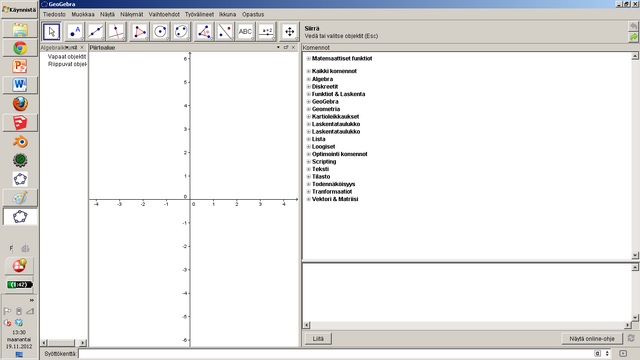This screenshot has height=360, width=640.
Task: Open the Näytä menu
Action: coord(107,14)
